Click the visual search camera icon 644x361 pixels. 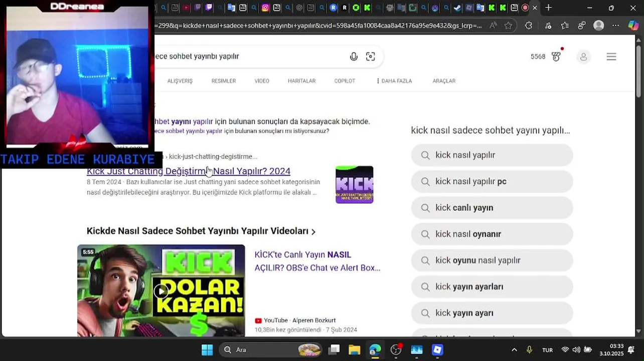click(x=370, y=57)
